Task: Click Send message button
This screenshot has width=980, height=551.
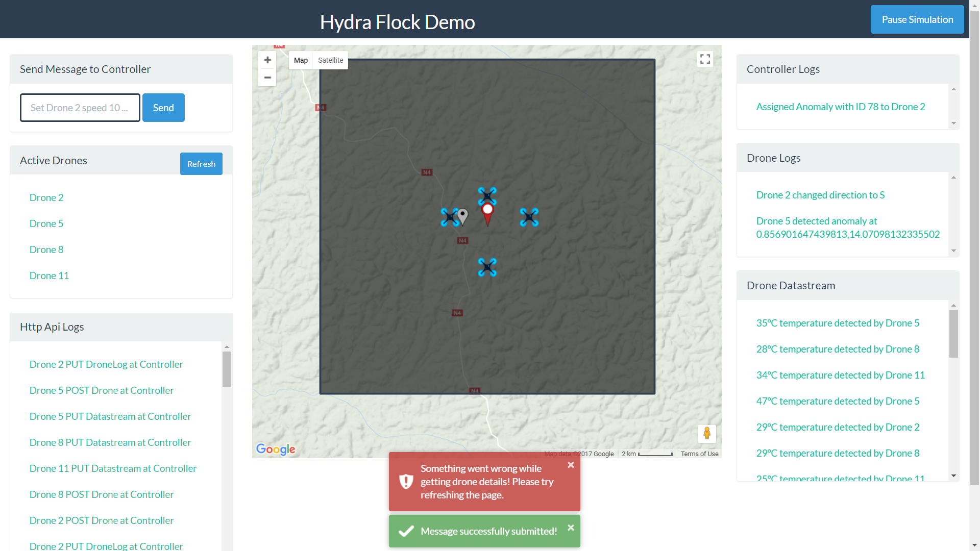Action: [163, 108]
